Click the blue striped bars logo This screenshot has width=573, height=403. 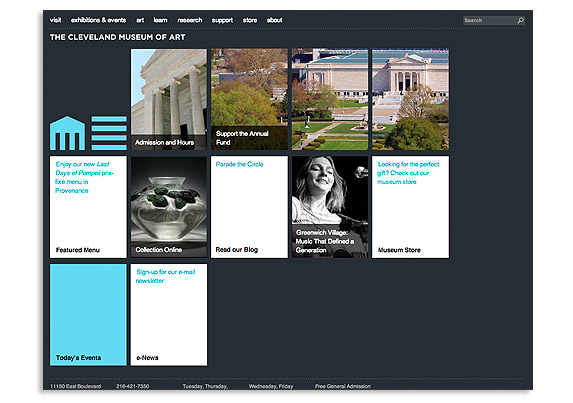point(109,133)
